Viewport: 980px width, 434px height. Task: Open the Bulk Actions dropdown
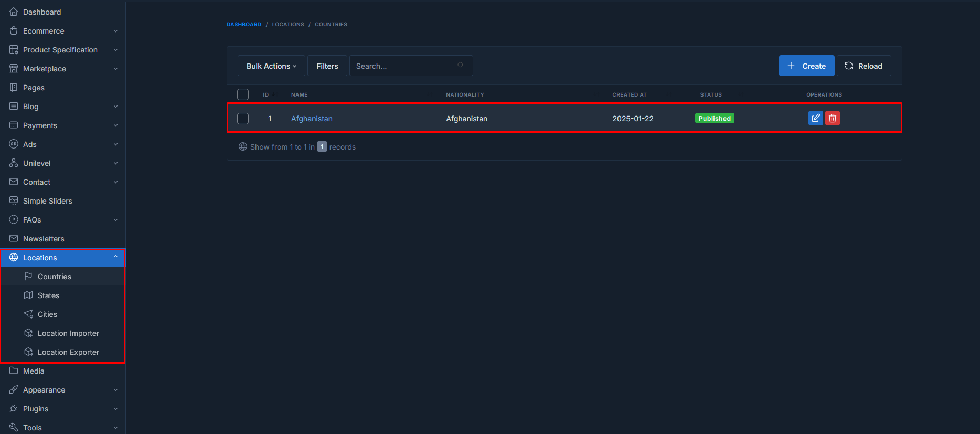[271, 66]
